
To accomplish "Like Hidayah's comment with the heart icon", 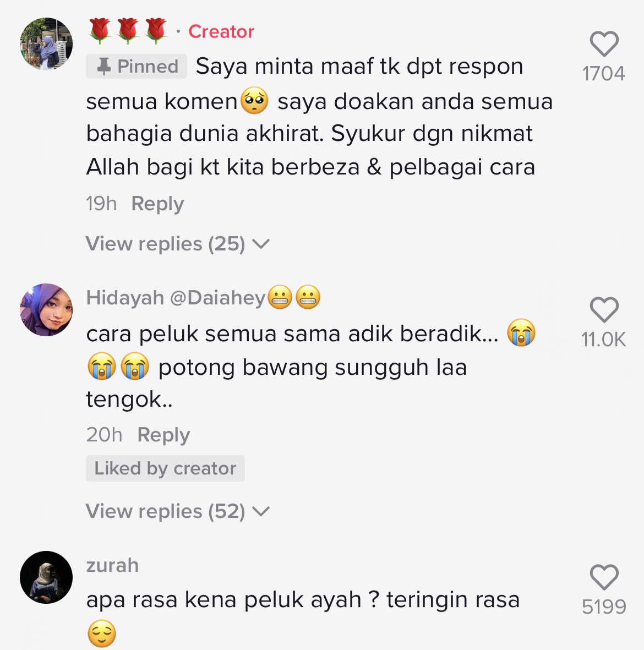I will click(x=604, y=309).
